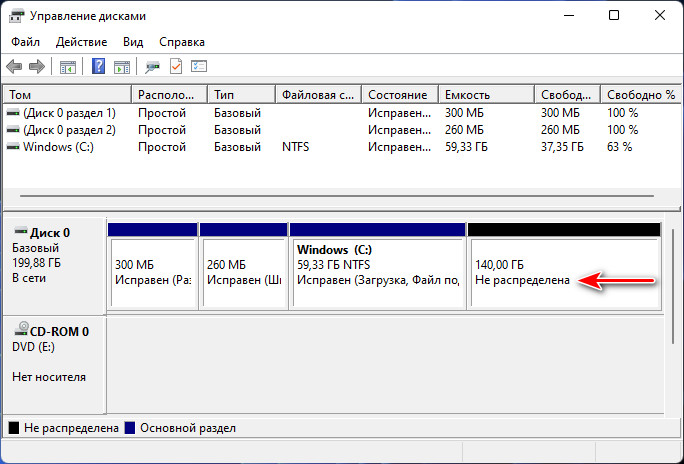The width and height of the screenshot is (684, 464).
Task: Click the CD-ROM 0 disc icon
Action: click(x=21, y=329)
